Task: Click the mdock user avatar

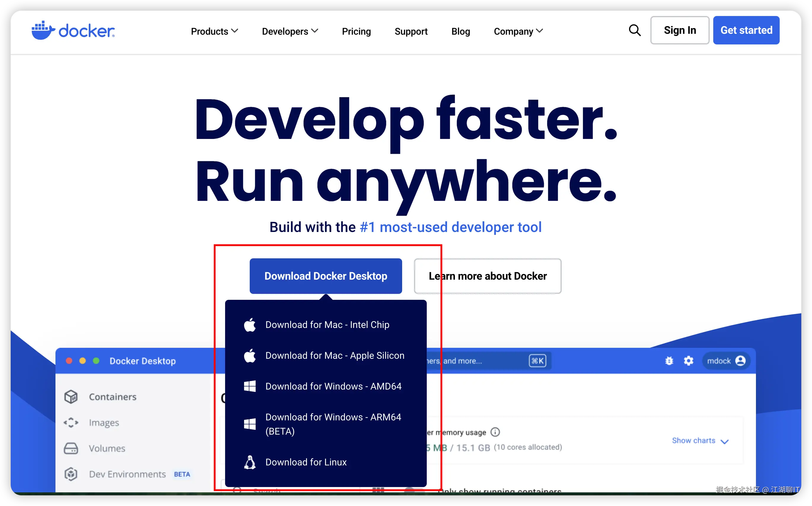Action: coord(740,361)
